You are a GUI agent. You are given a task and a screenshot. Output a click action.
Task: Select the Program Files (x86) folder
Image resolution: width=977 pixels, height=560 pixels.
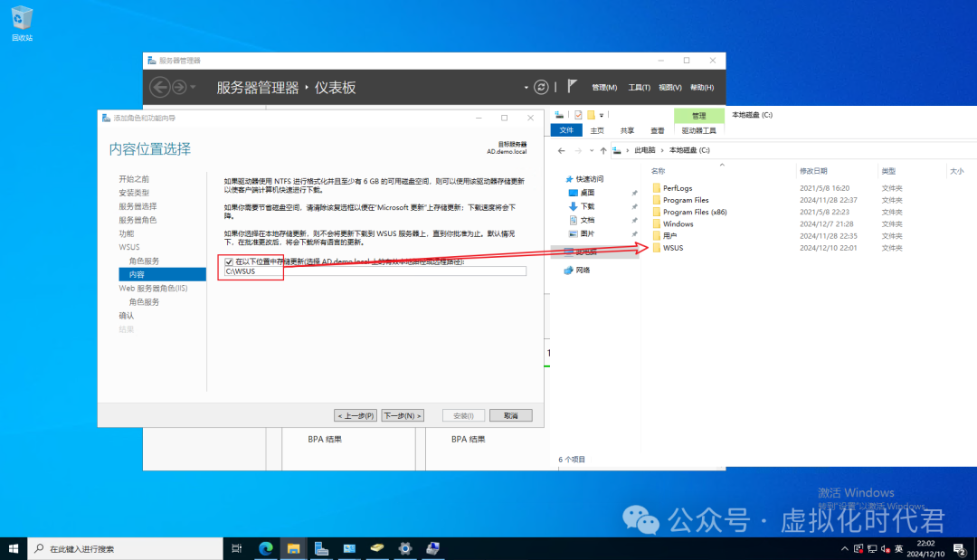(x=695, y=212)
